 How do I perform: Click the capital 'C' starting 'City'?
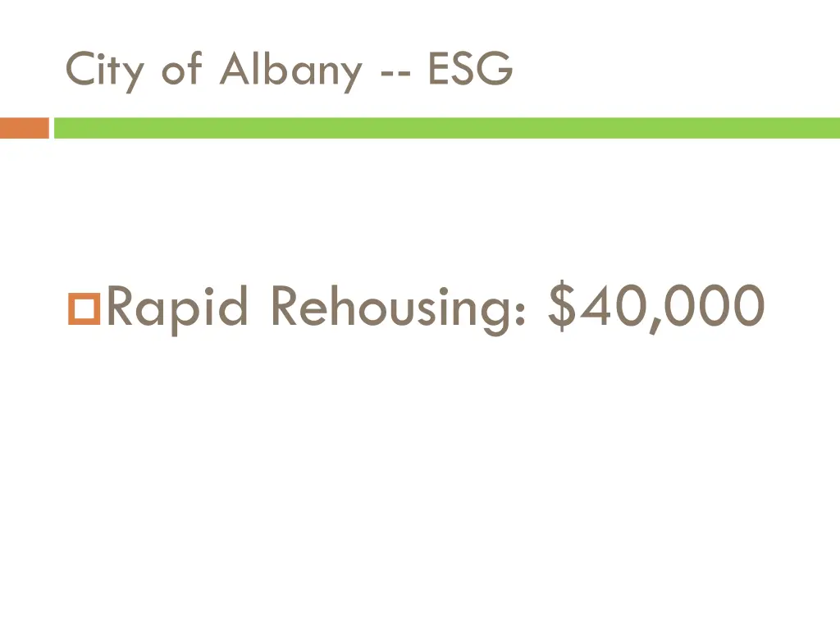[x=78, y=71]
